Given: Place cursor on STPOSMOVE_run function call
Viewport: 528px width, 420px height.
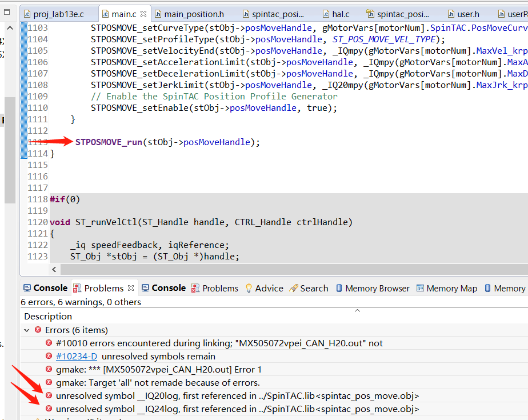Looking at the screenshot, I should 109,142.
